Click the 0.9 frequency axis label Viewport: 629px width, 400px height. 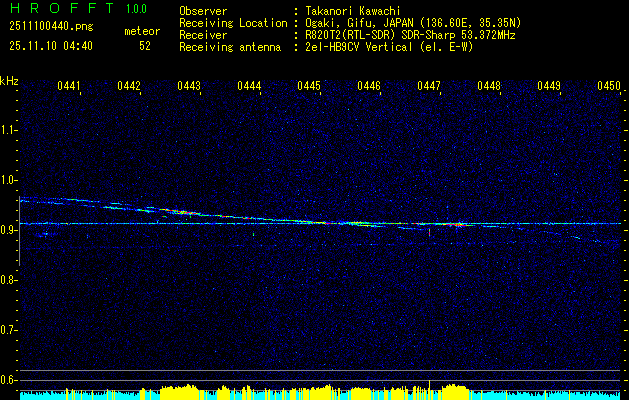pos(9,230)
